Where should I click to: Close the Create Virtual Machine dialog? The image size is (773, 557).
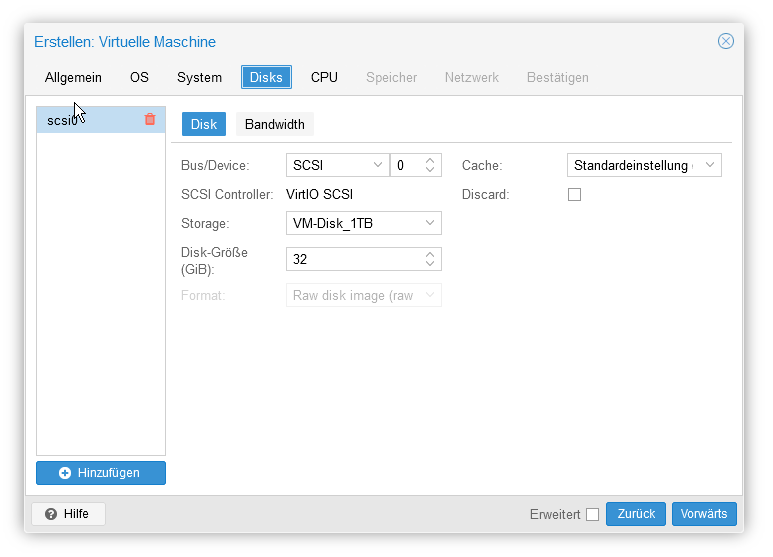pos(725,41)
